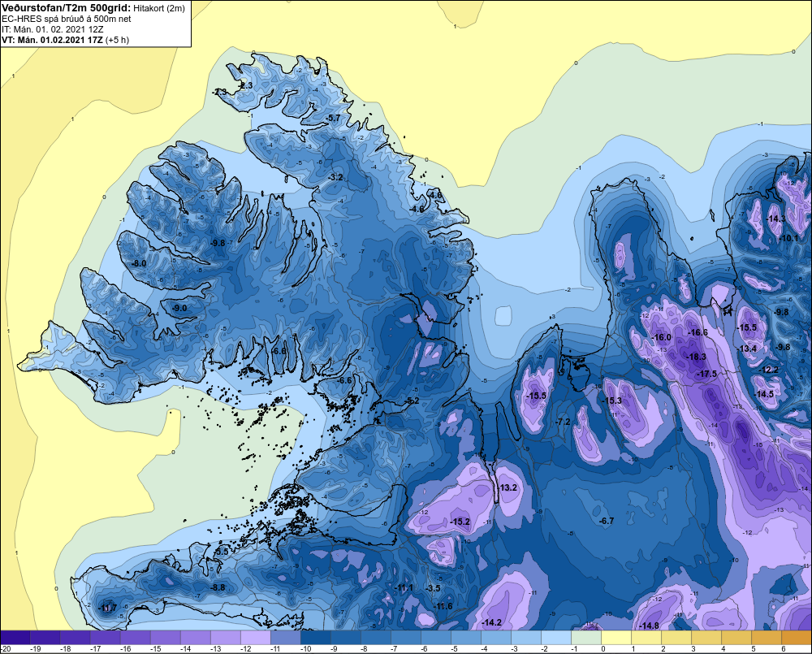Click the 'EC-HRES spá brúuð á 500m net' line
This screenshot has width=812, height=654.
pos(67,19)
